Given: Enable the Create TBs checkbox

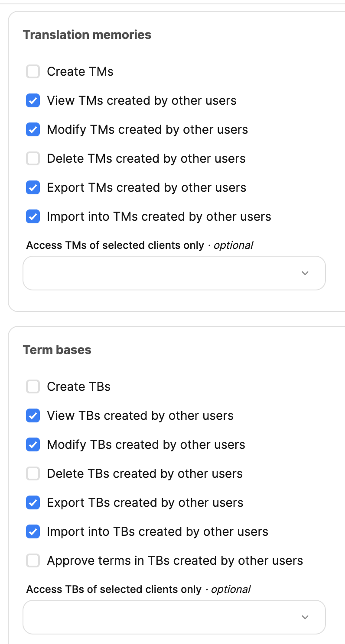Looking at the screenshot, I should (33, 386).
